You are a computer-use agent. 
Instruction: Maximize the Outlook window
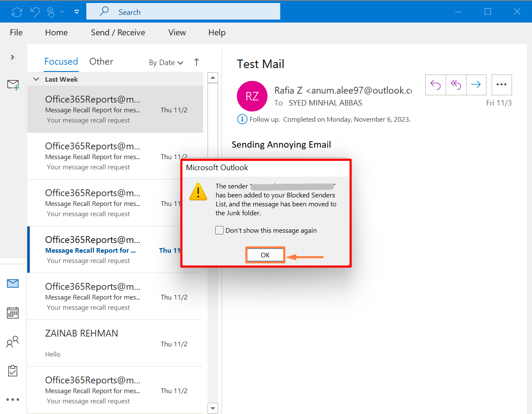pos(488,11)
